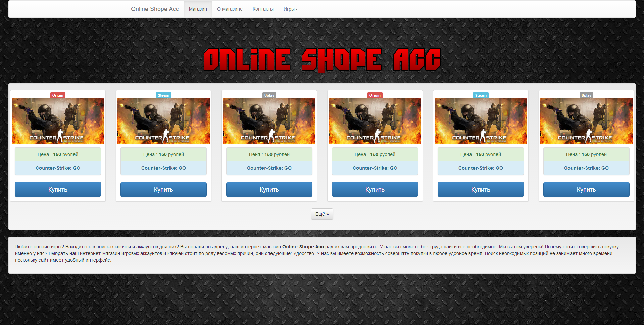Open Counter-Strike image on second Origin card
This screenshot has height=325, width=644.
coord(375,121)
